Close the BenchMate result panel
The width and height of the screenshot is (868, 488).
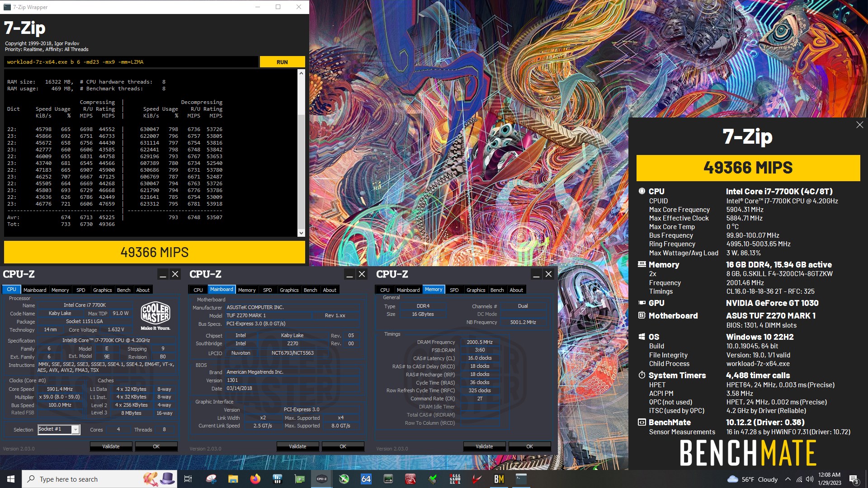tap(859, 125)
